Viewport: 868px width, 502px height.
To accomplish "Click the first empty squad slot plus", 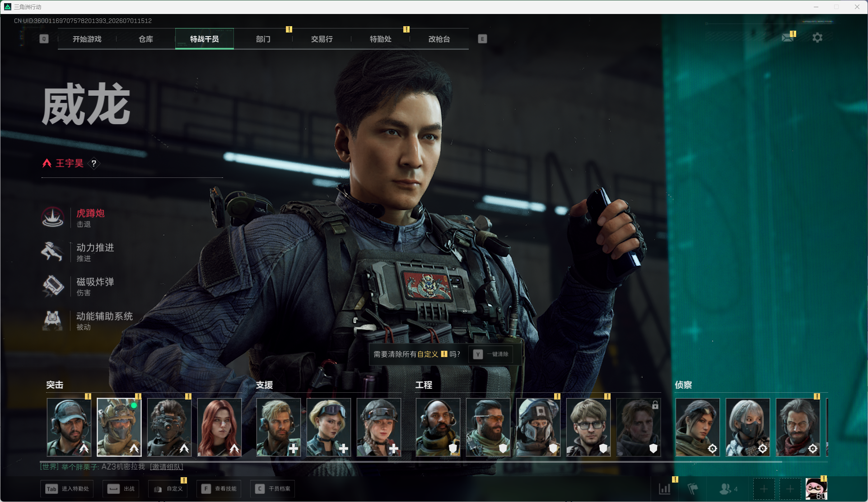I will pyautogui.click(x=764, y=489).
